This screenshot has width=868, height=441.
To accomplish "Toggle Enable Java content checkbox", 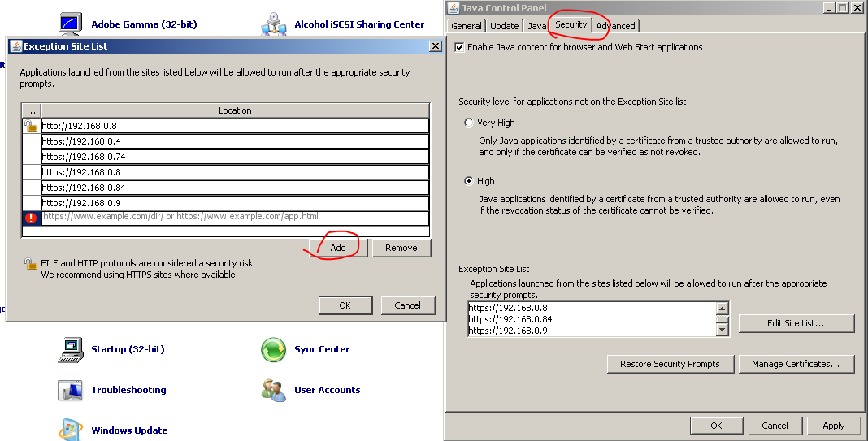I will pos(460,47).
